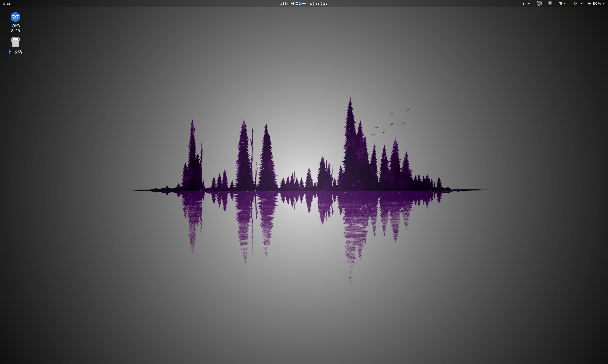Click the 14:11:47 time in top bar
This screenshot has height=364, width=608.
tap(317, 3)
